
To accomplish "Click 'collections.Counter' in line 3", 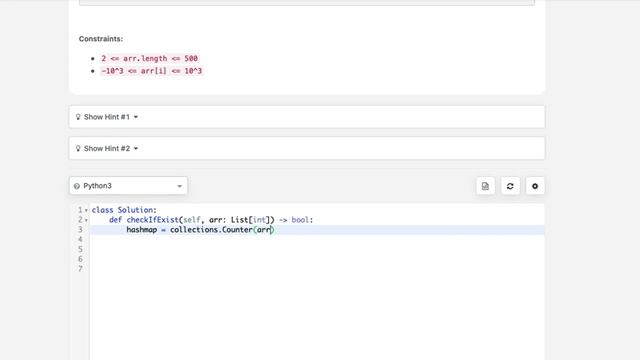I will (x=211, y=230).
